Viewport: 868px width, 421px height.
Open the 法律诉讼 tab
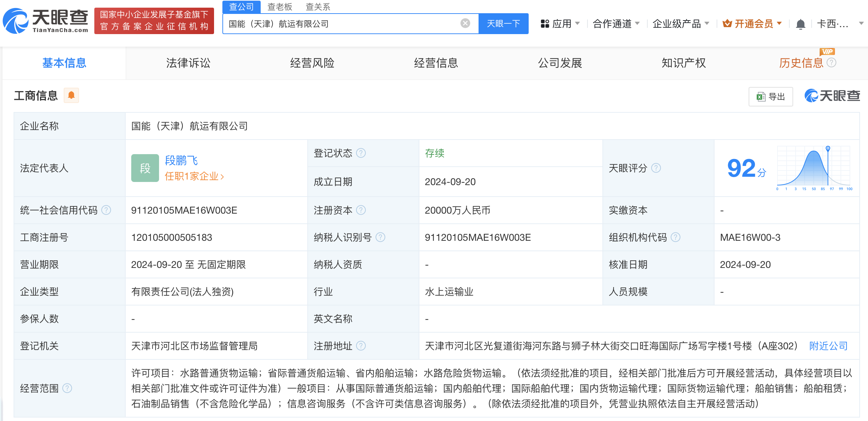[188, 63]
